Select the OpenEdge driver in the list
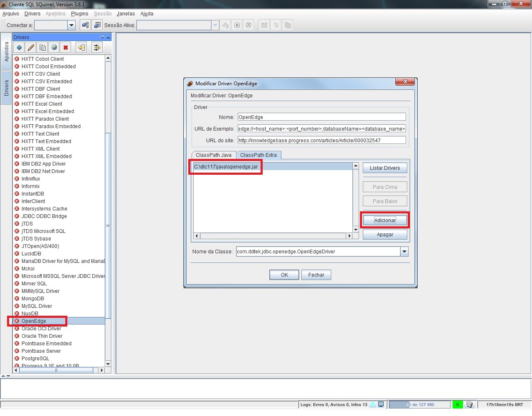Viewport: 532px width, 416px height. coord(59,321)
